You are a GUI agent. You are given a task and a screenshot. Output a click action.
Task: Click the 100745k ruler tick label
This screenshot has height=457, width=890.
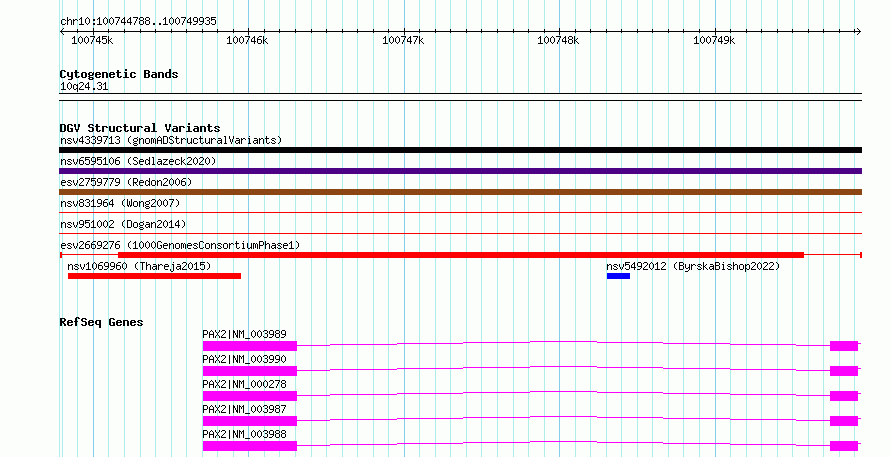pyautogui.click(x=92, y=40)
